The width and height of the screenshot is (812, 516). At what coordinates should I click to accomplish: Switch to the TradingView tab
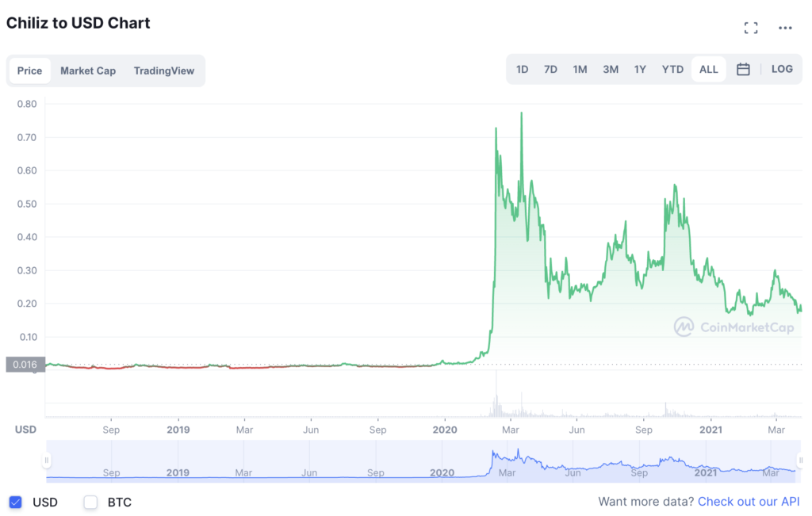click(x=163, y=71)
